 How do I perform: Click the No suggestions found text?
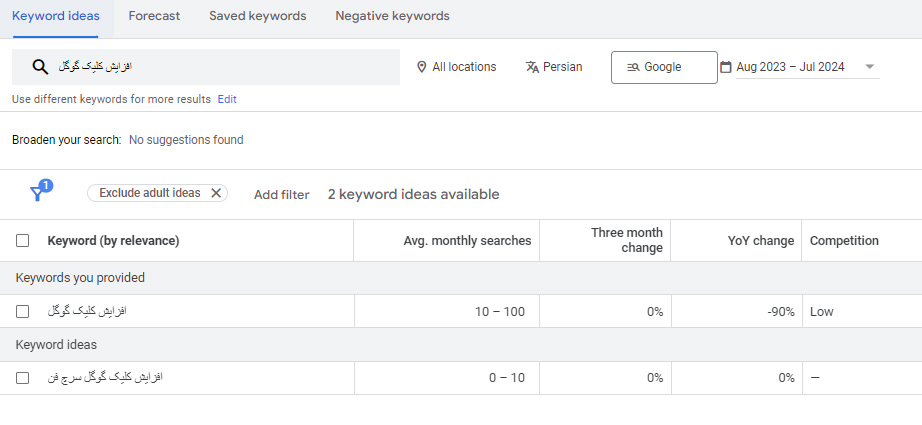[186, 140]
